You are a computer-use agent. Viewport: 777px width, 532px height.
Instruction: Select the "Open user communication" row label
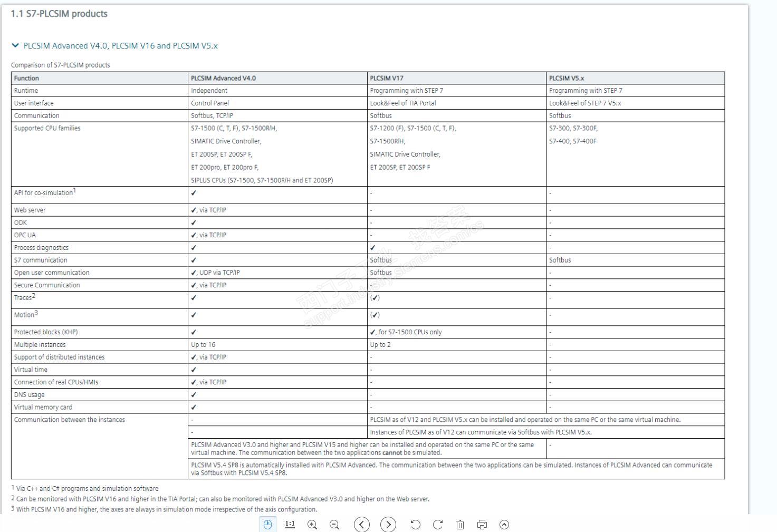(x=52, y=273)
